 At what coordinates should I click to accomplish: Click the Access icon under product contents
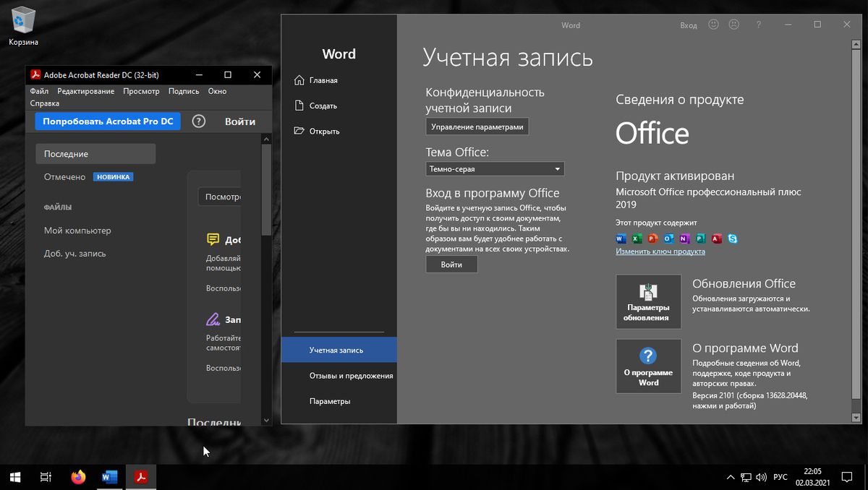coord(717,238)
